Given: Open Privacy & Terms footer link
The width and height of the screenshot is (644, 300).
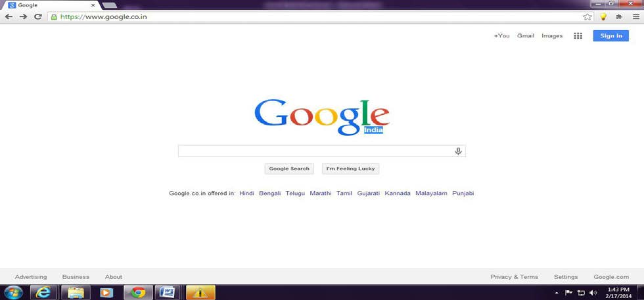Looking at the screenshot, I should pos(514,277).
